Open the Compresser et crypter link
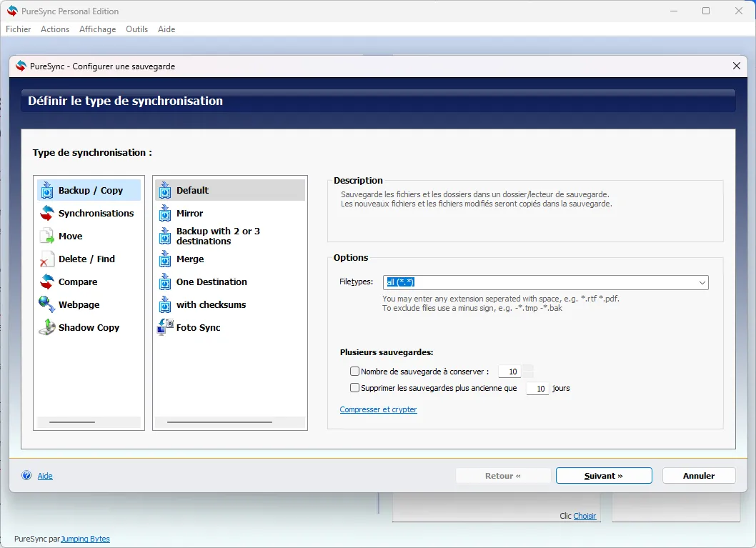 (378, 409)
